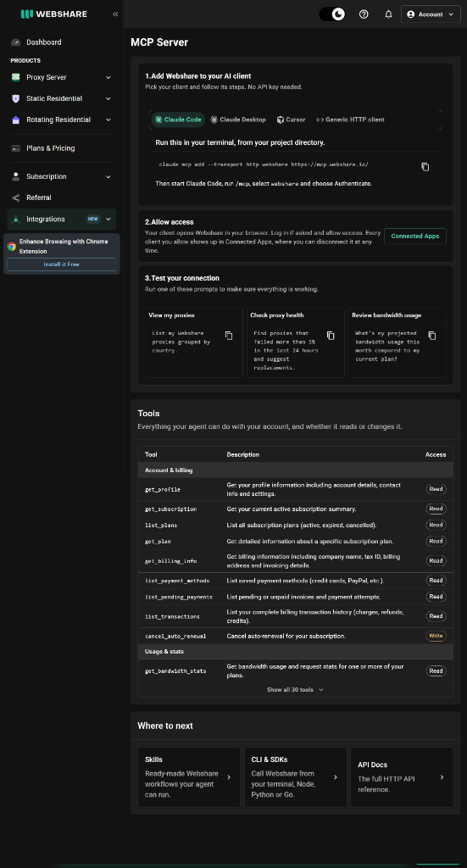Copy the Review bandwidth usage prompt
Viewport: 467px width, 868px height.
pyautogui.click(x=432, y=336)
